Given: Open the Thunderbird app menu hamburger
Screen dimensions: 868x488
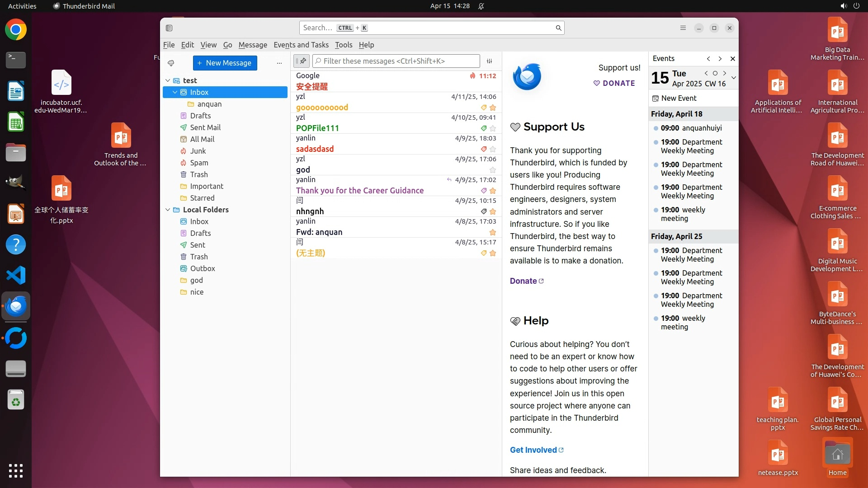Looking at the screenshot, I should click(x=683, y=28).
